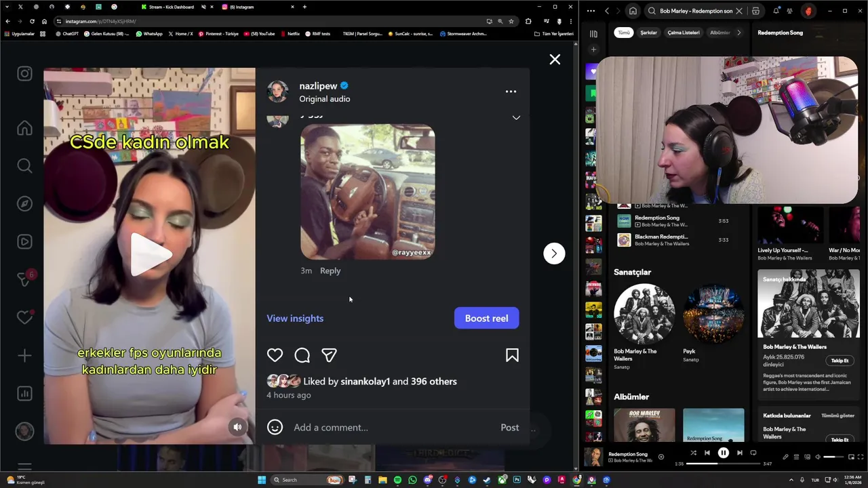Viewport: 868px width, 488px height.
Task: Expand Spotify library sidebar
Action: point(593,33)
